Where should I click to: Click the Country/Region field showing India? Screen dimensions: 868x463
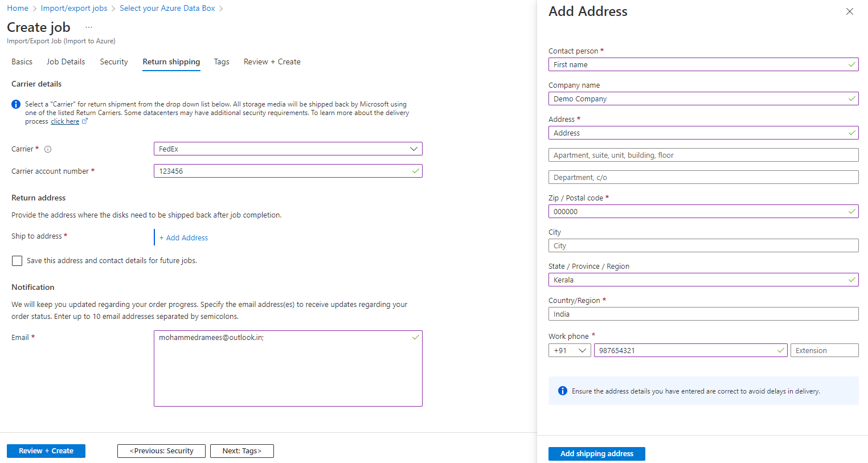coord(703,314)
